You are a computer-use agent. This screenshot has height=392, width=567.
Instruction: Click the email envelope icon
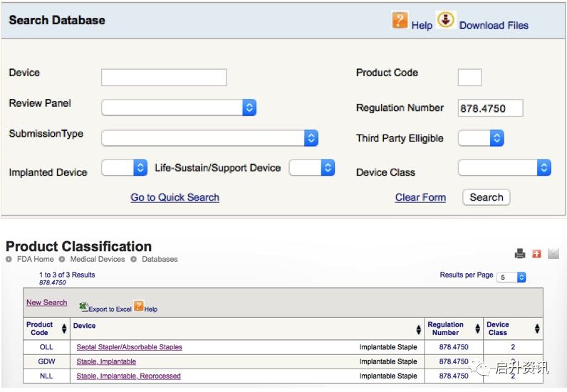pos(553,254)
